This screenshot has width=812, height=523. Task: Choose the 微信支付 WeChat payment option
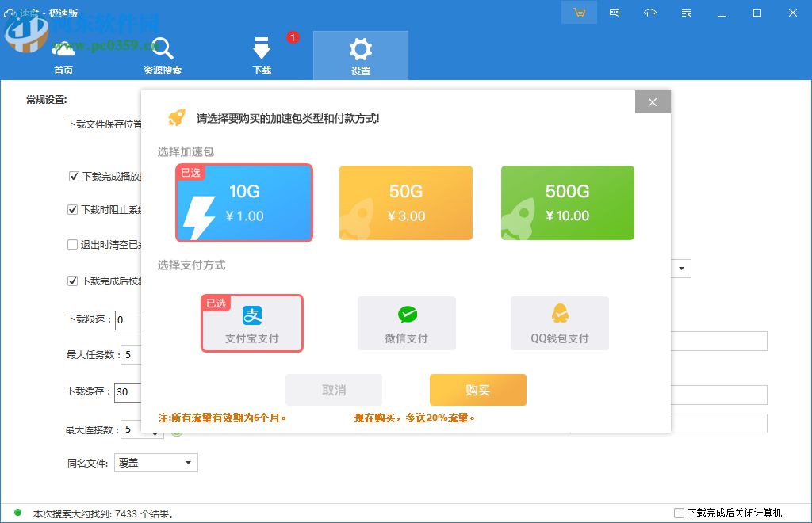pos(407,323)
